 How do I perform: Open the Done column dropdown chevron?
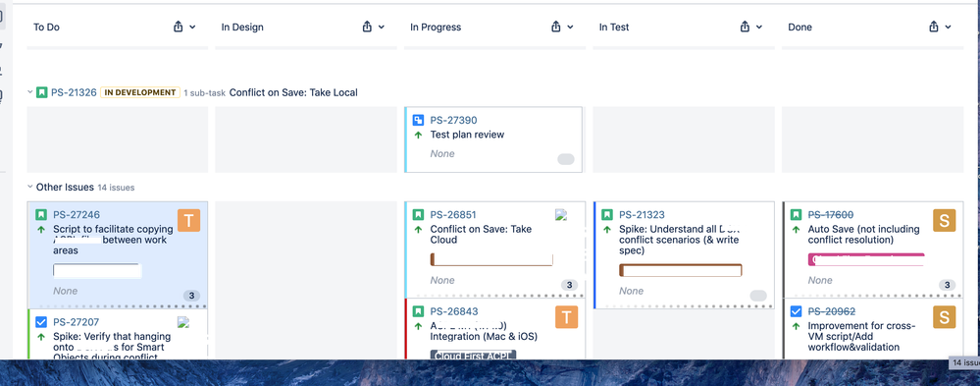(949, 27)
